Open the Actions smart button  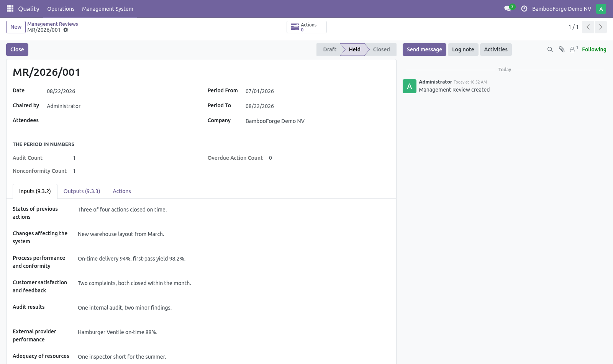coord(306,27)
